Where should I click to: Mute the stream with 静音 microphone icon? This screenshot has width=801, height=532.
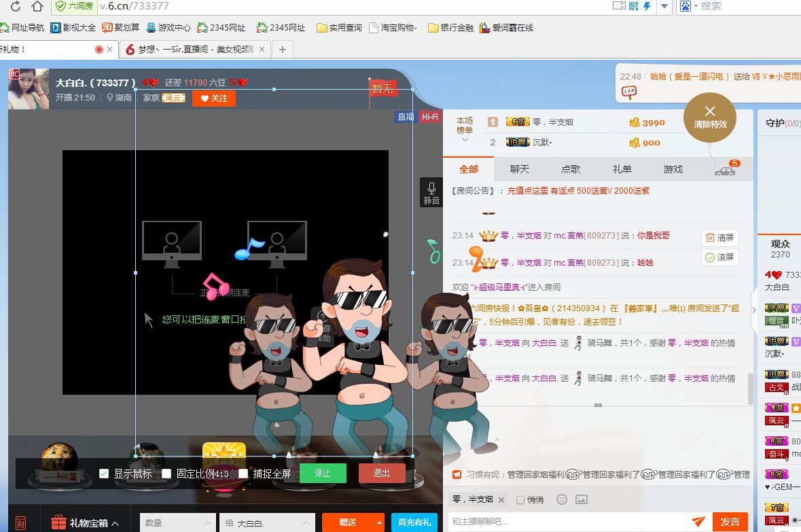[x=431, y=193]
